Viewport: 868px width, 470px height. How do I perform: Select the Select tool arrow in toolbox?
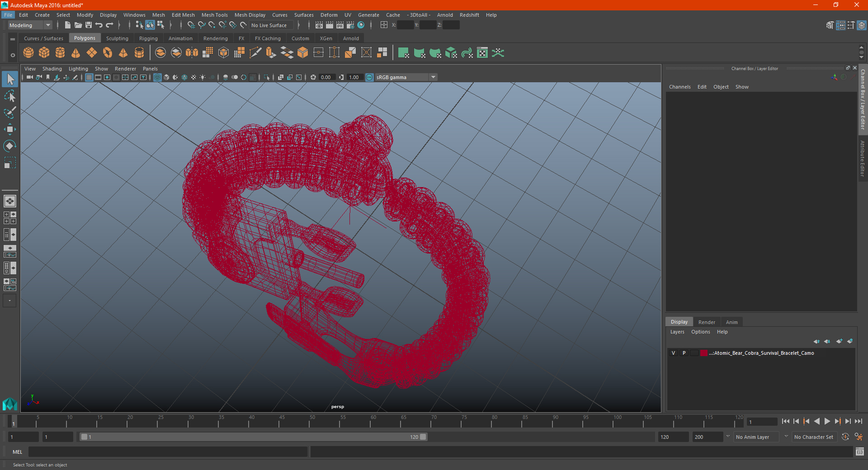point(10,80)
